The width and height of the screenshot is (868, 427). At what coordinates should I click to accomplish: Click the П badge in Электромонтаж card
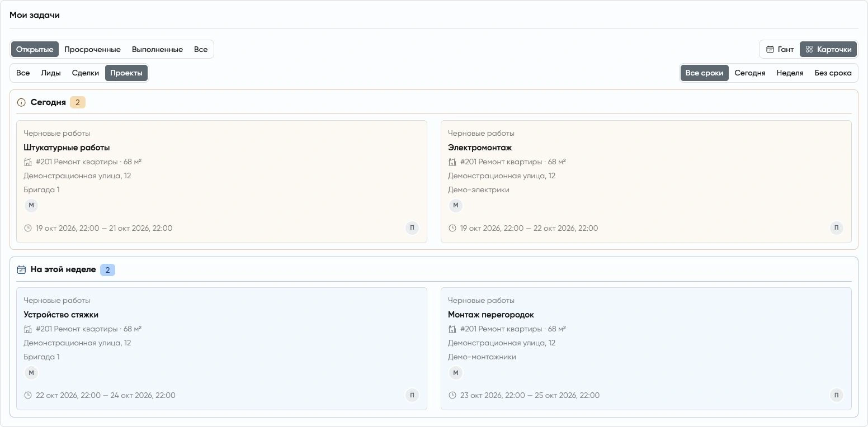837,227
